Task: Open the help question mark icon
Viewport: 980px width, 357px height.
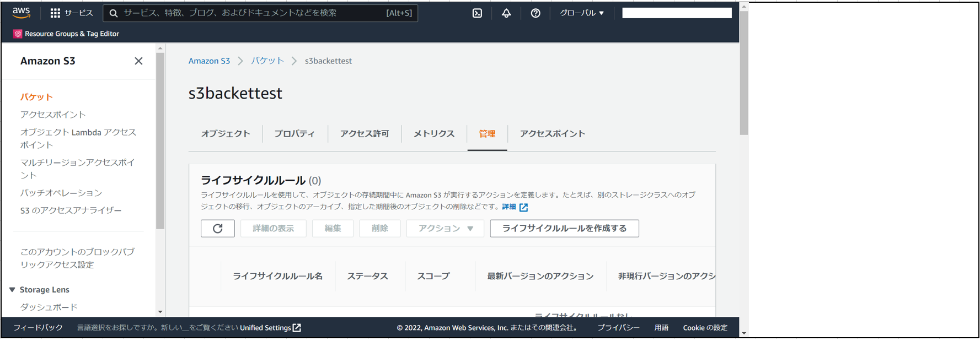Action: (535, 13)
